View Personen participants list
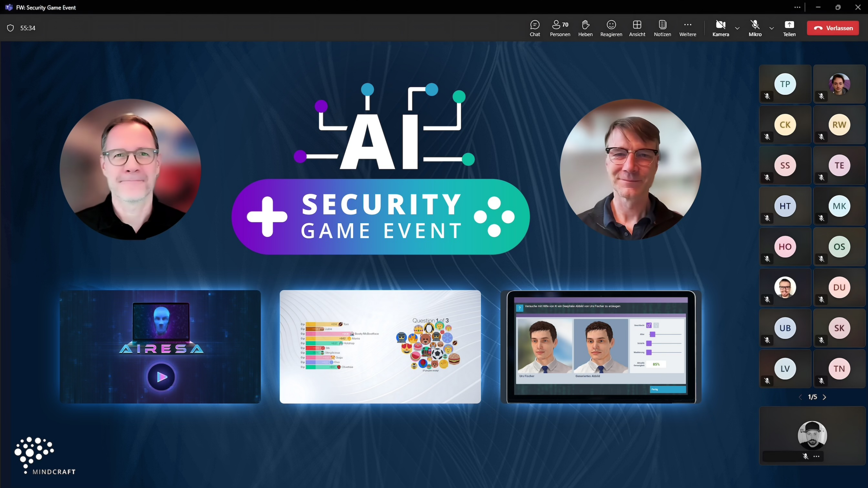The width and height of the screenshot is (868, 488). (559, 28)
